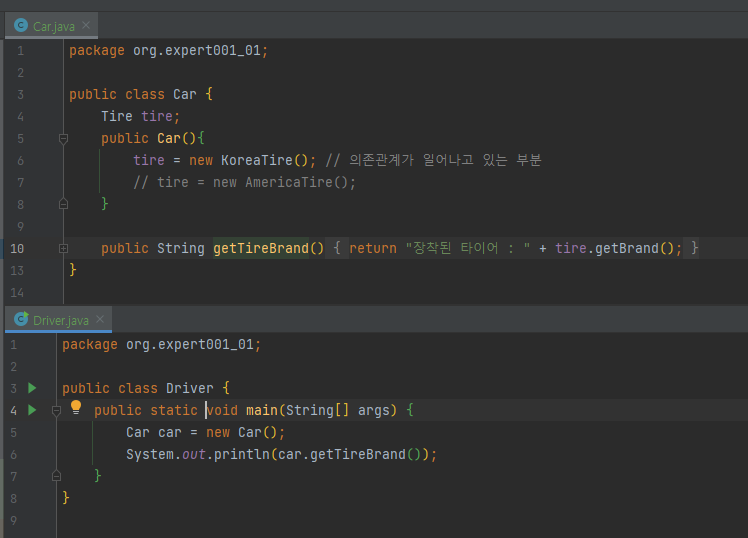Click the Driver.java runnable class icon
Image resolution: width=748 pixels, height=538 pixels.
point(21,319)
